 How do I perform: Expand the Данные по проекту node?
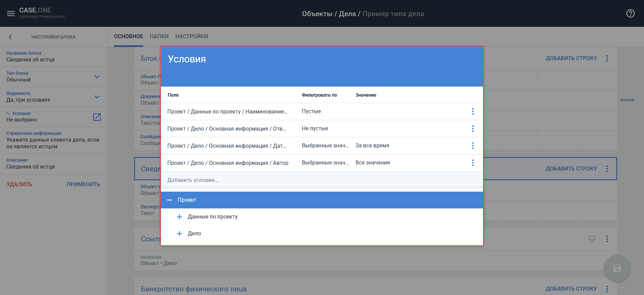point(179,217)
